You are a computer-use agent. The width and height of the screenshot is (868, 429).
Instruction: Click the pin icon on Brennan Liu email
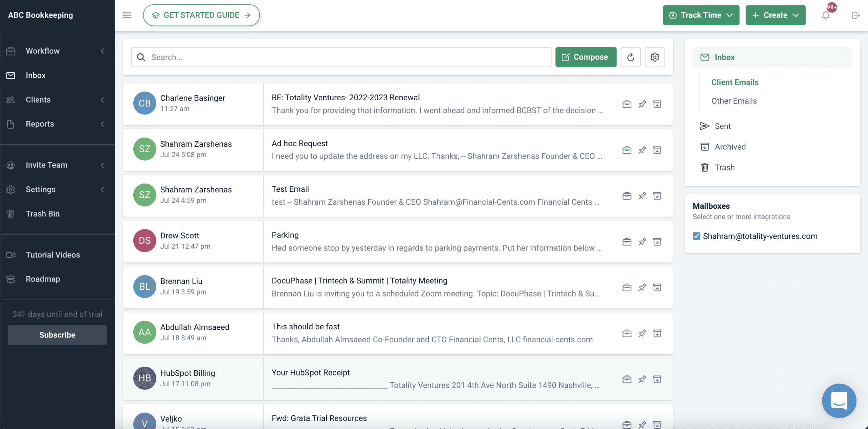[642, 287]
